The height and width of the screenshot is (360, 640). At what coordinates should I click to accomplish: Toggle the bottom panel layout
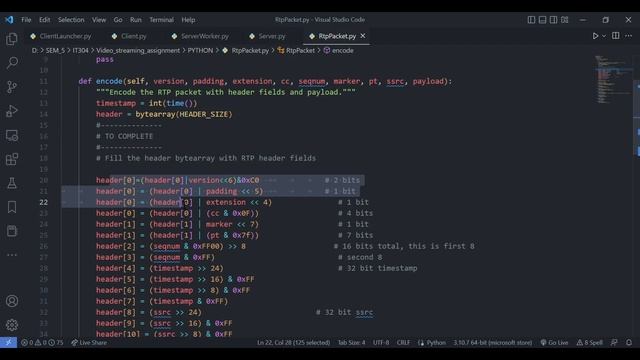(542, 20)
